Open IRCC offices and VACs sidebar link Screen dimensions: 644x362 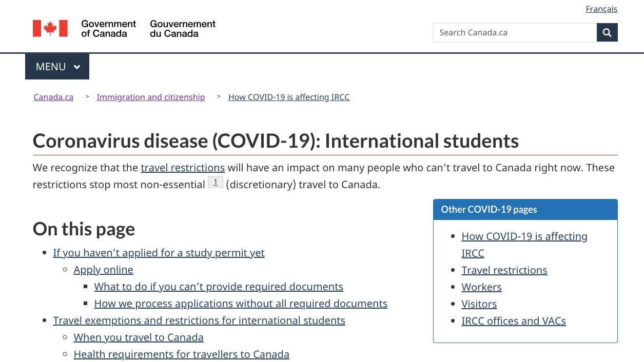(x=514, y=321)
